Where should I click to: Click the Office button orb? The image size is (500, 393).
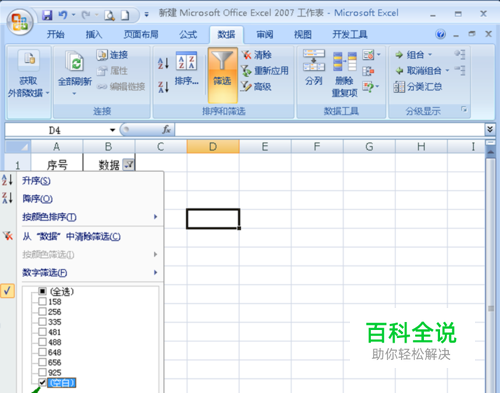[x=20, y=22]
